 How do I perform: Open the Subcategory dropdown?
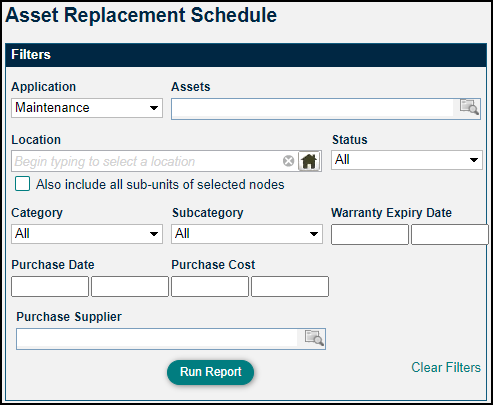pos(247,234)
